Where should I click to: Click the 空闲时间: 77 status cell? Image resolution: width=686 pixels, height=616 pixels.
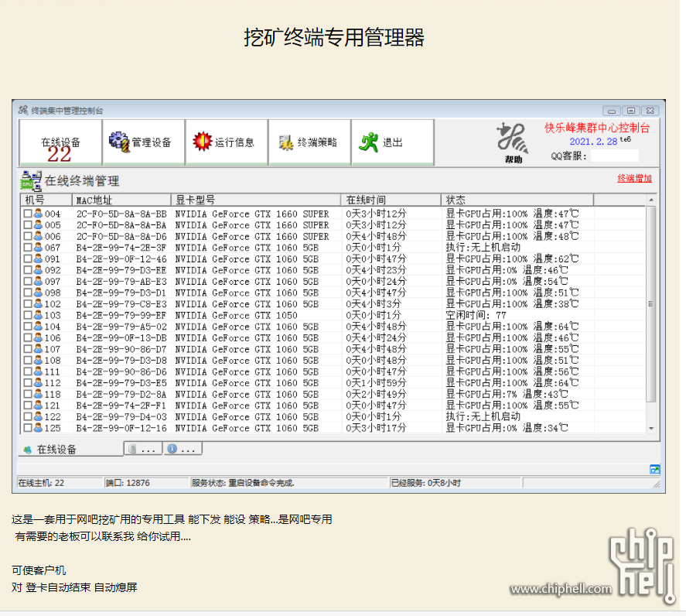click(x=476, y=315)
